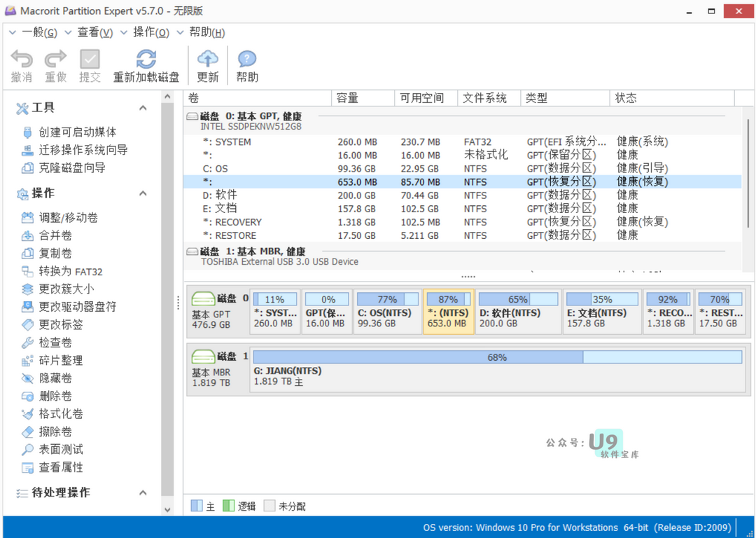Sort by 文件系统 column header

[x=489, y=99]
